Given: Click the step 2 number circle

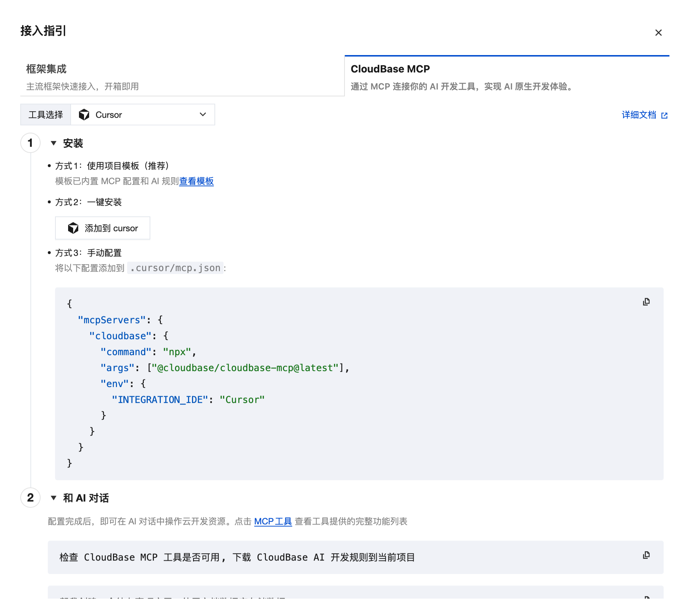Looking at the screenshot, I should click(30, 498).
